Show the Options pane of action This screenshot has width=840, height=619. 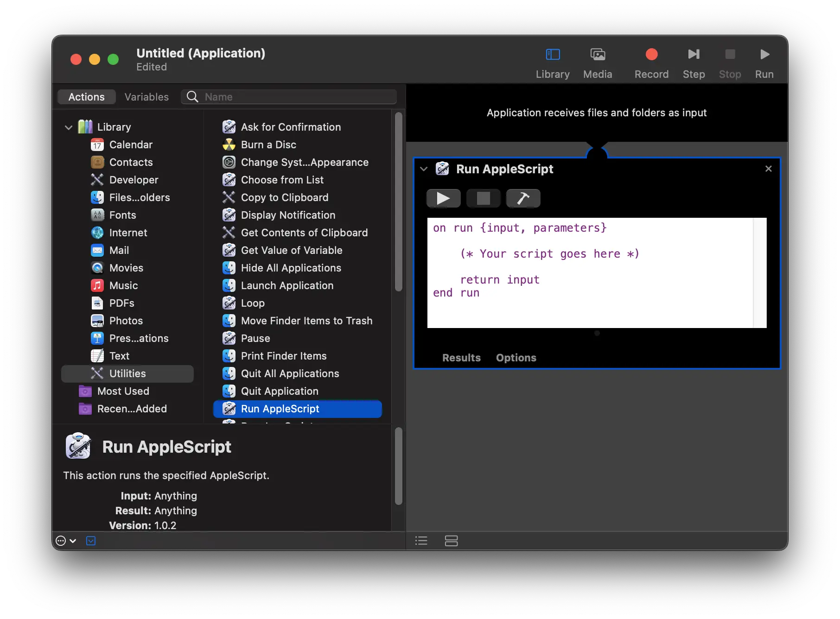click(516, 358)
